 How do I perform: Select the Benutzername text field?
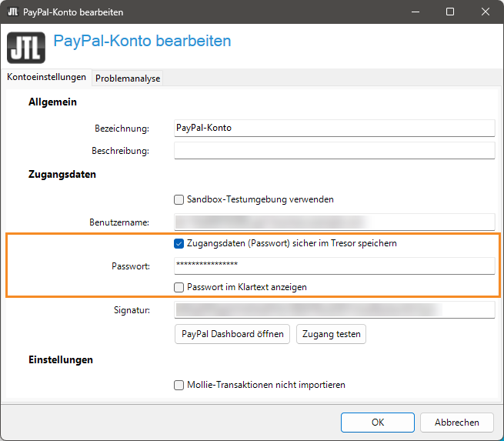point(334,222)
